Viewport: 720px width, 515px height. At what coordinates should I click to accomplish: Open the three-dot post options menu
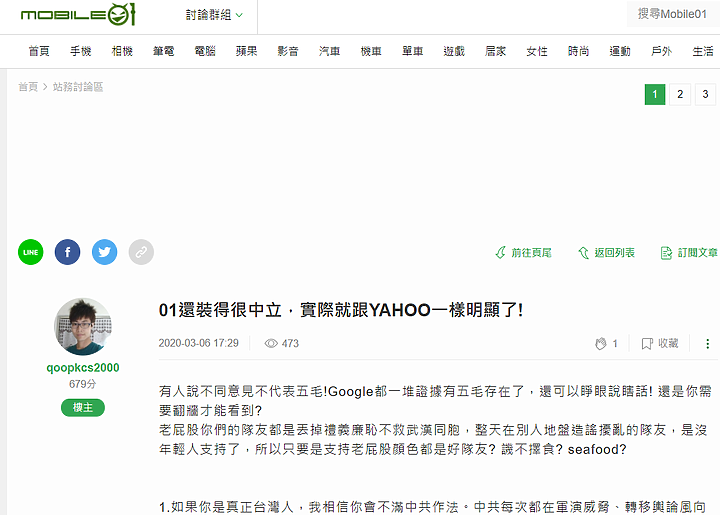click(708, 343)
